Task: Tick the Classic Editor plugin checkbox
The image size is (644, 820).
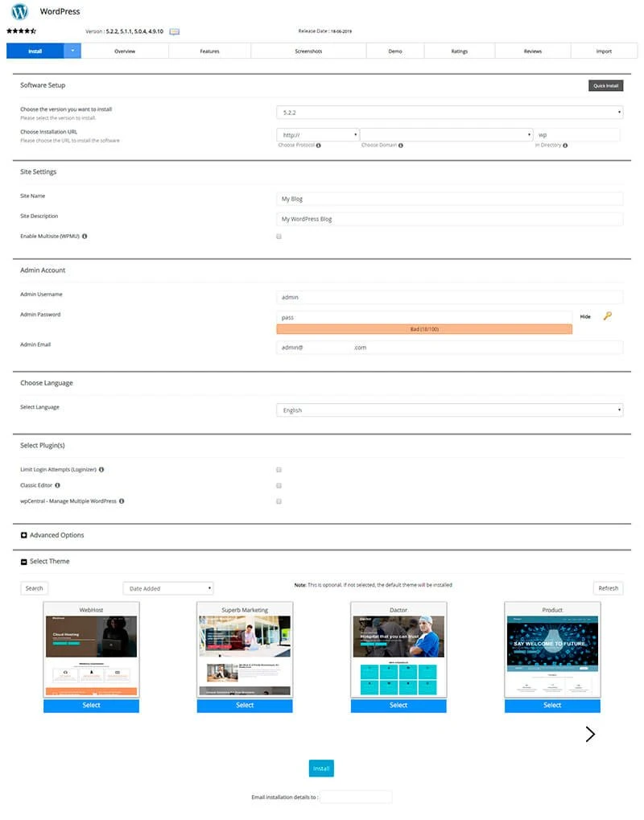Action: [279, 485]
